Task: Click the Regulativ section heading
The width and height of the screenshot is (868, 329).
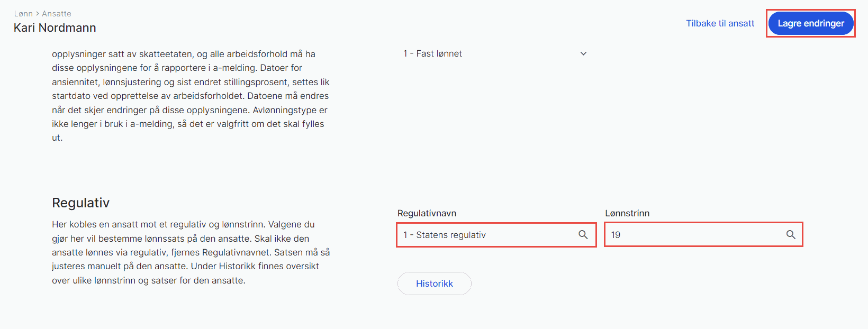Action: tap(80, 203)
